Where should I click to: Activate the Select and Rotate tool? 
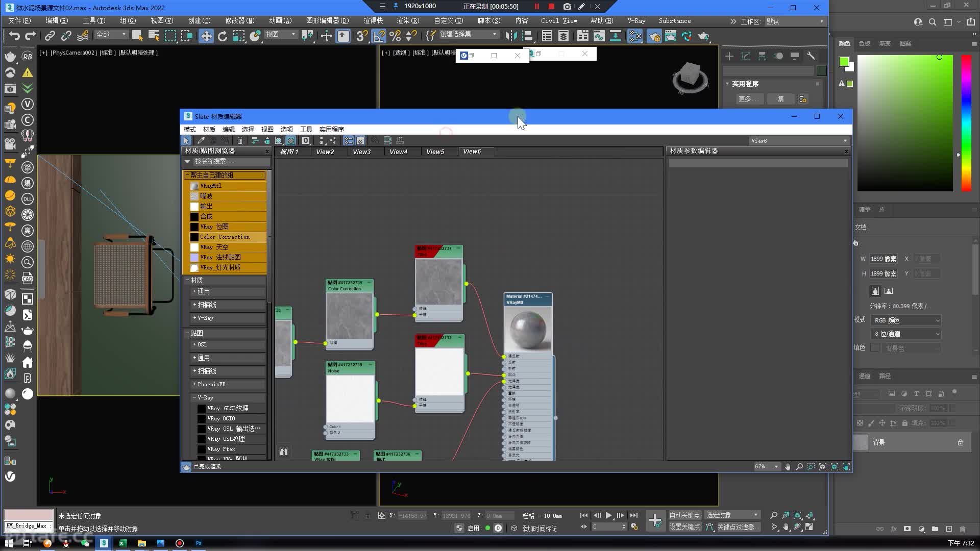[223, 36]
